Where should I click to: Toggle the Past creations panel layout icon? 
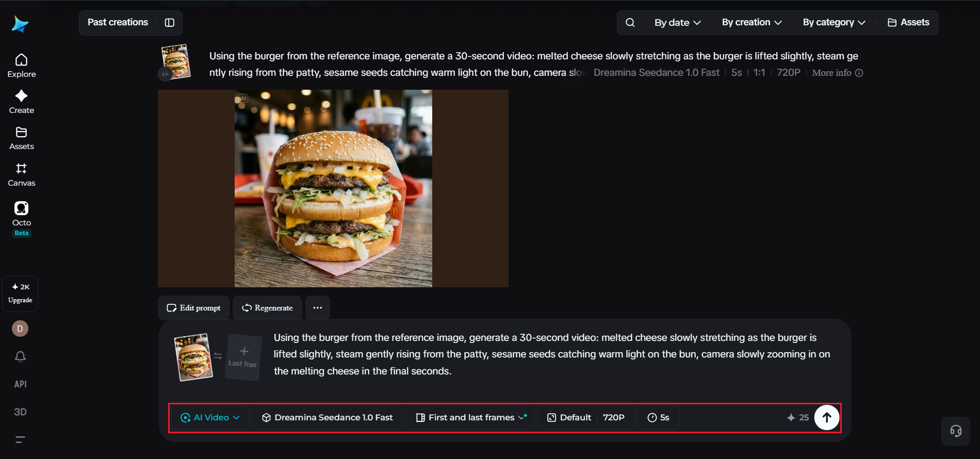(169, 23)
